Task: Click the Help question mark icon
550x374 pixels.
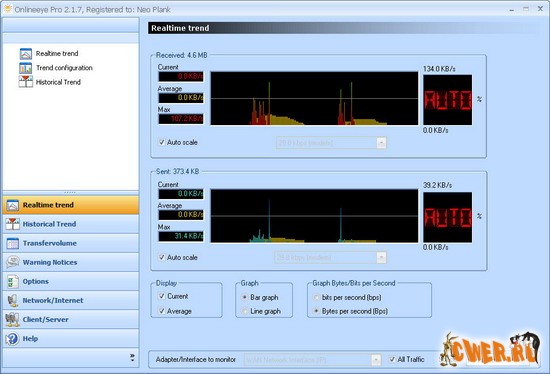Action: (x=13, y=339)
